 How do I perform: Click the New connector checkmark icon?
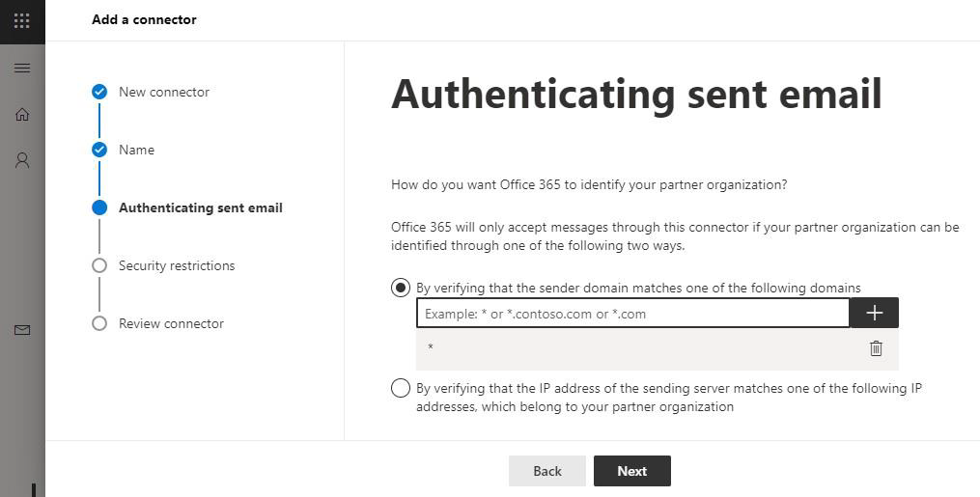[x=99, y=92]
